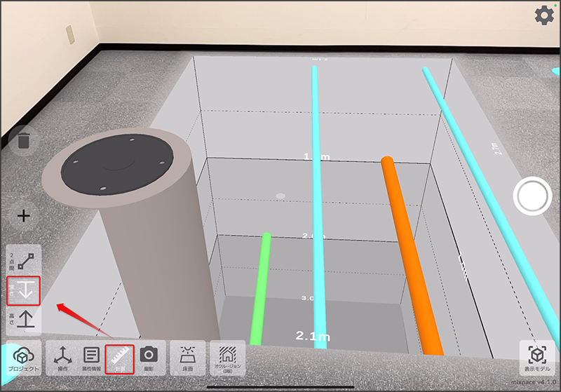Viewport: 561px width, 392px height.
Task: Tap the trash delete icon
Action: coord(24,140)
